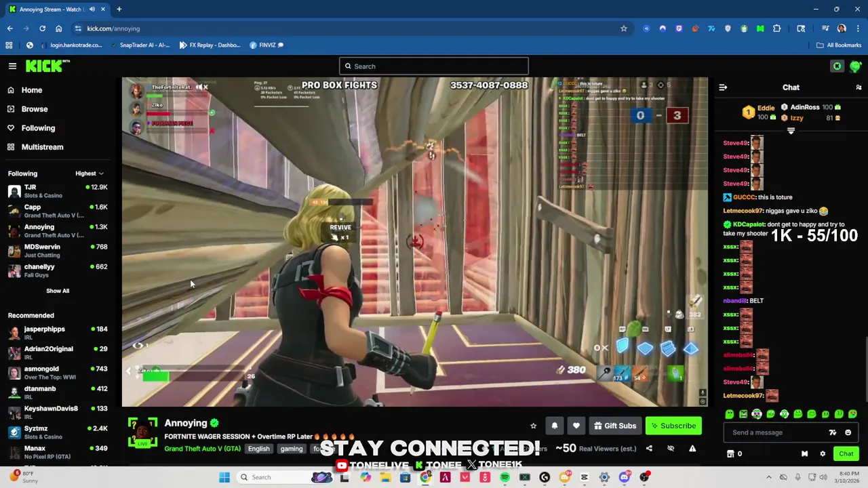Expand the chat leaderboard chevron
868x488 pixels.
click(x=791, y=131)
